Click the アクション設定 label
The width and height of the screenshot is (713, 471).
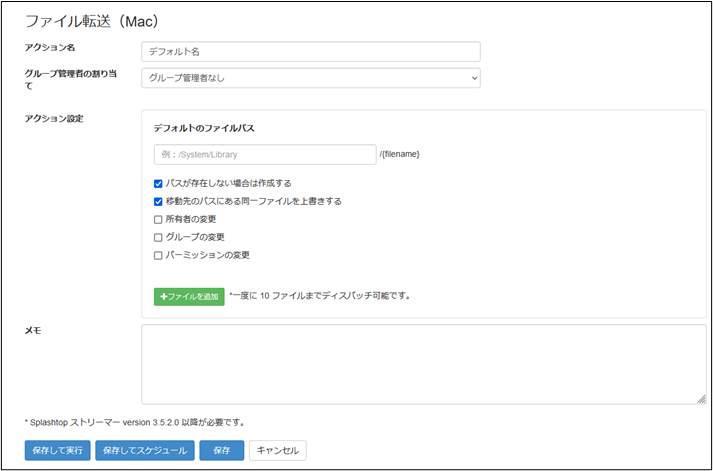54,119
